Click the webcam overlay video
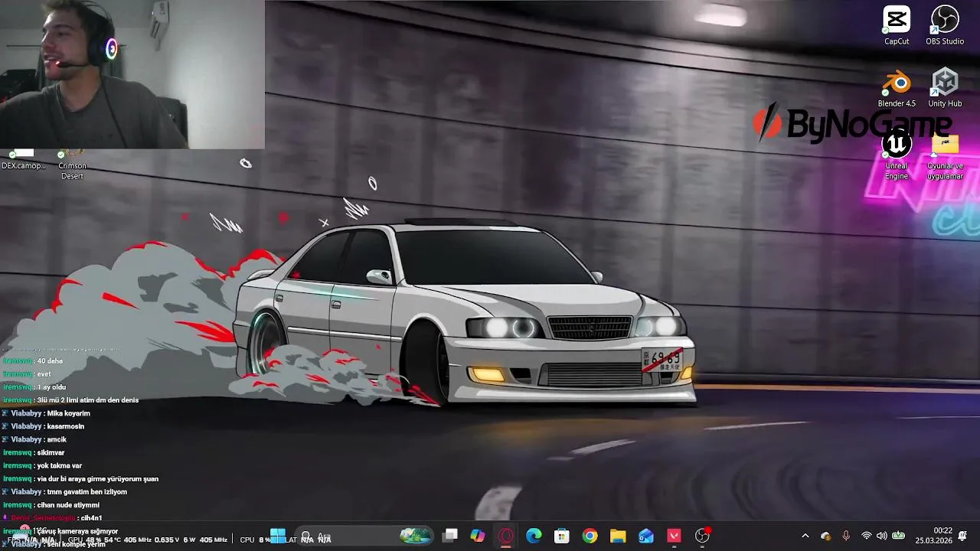 [x=132, y=74]
